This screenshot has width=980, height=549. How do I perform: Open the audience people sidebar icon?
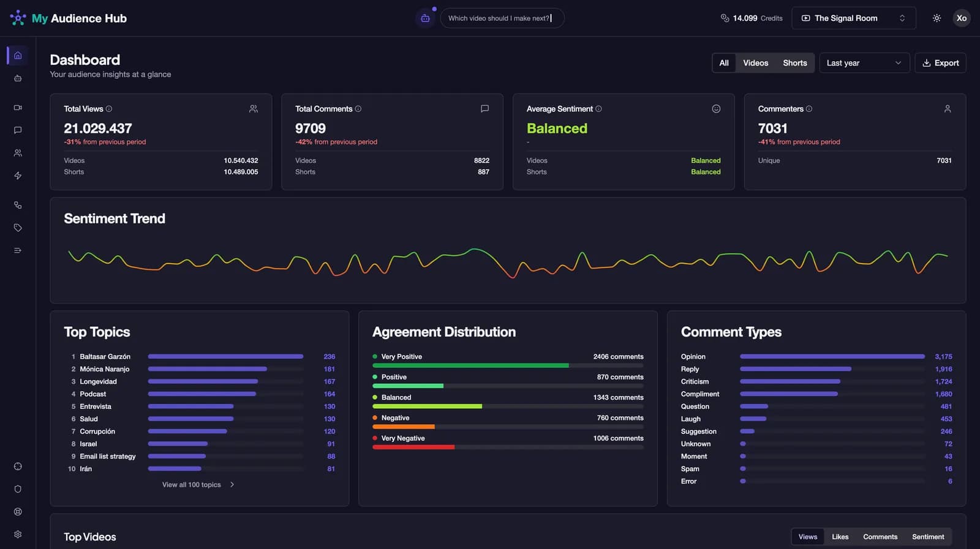pos(18,153)
